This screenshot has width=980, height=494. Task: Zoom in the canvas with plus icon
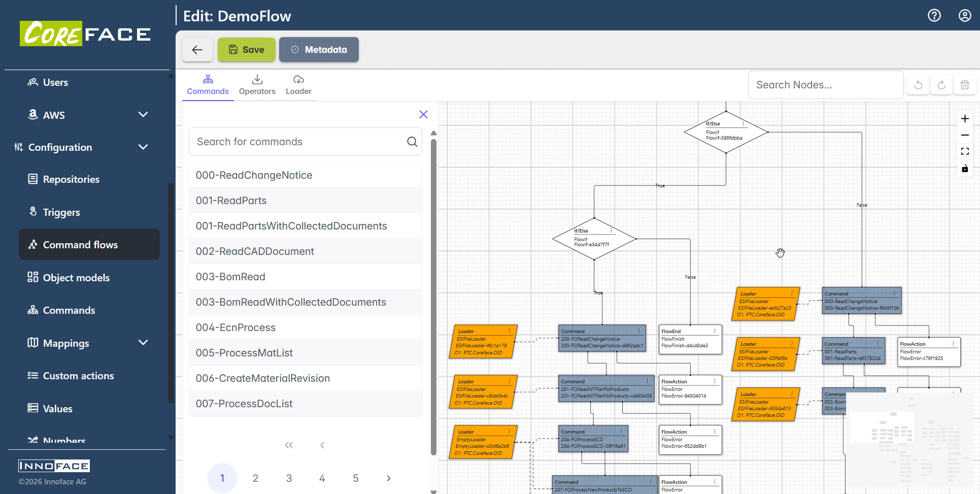click(965, 119)
